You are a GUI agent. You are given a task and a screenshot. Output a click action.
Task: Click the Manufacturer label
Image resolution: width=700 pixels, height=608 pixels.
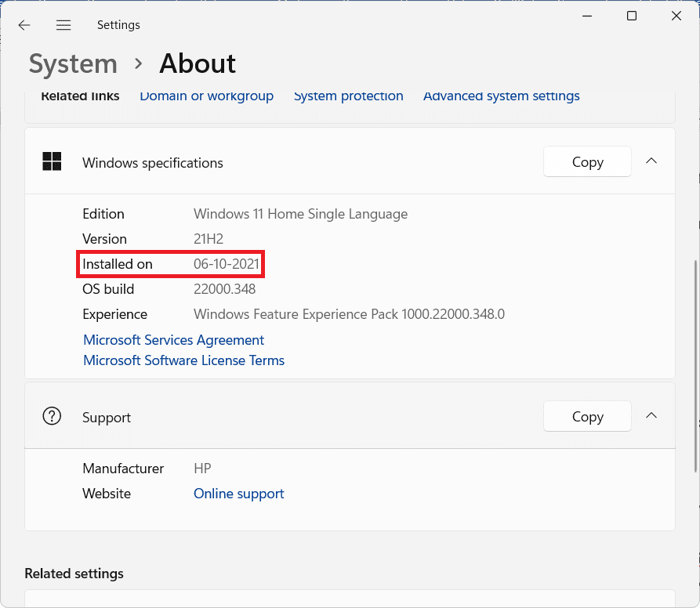coord(123,469)
